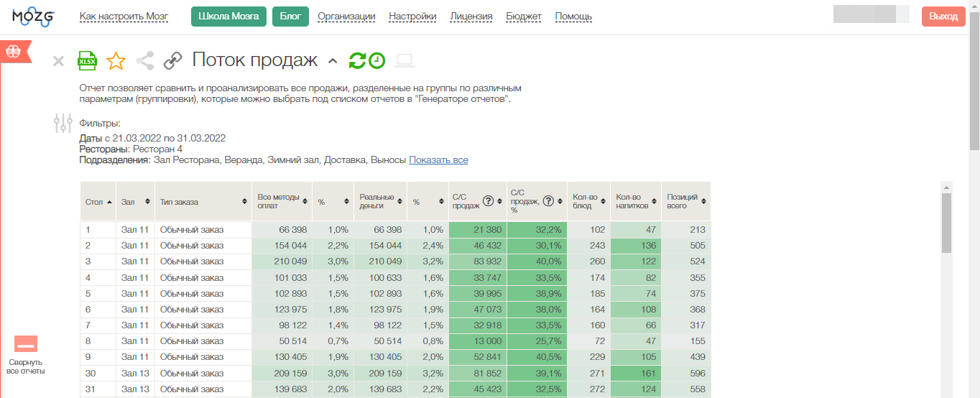This screenshot has width=980, height=398.
Task: Open the schedule clock icon
Action: coord(377,61)
